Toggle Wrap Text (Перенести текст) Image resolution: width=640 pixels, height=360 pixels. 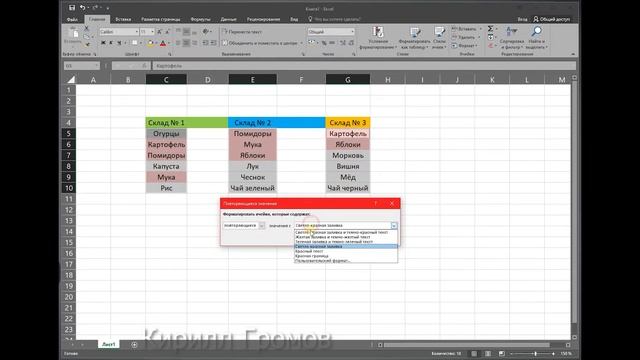click(242, 31)
